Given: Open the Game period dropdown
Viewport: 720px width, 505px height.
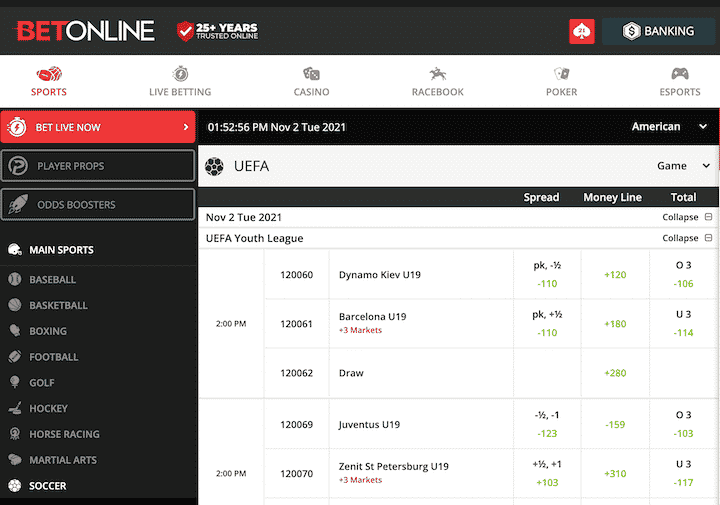Looking at the screenshot, I should pos(683,166).
